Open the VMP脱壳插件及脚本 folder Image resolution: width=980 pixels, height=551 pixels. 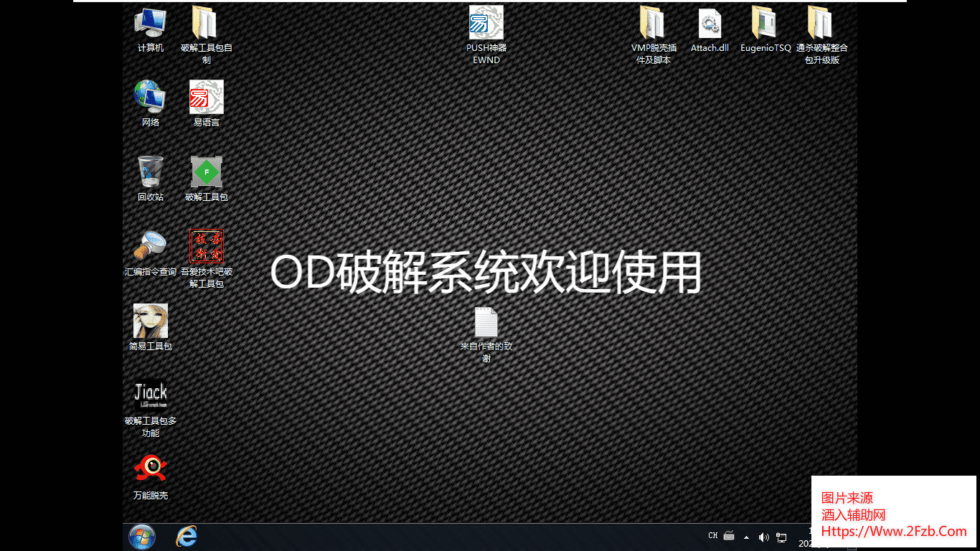click(652, 24)
